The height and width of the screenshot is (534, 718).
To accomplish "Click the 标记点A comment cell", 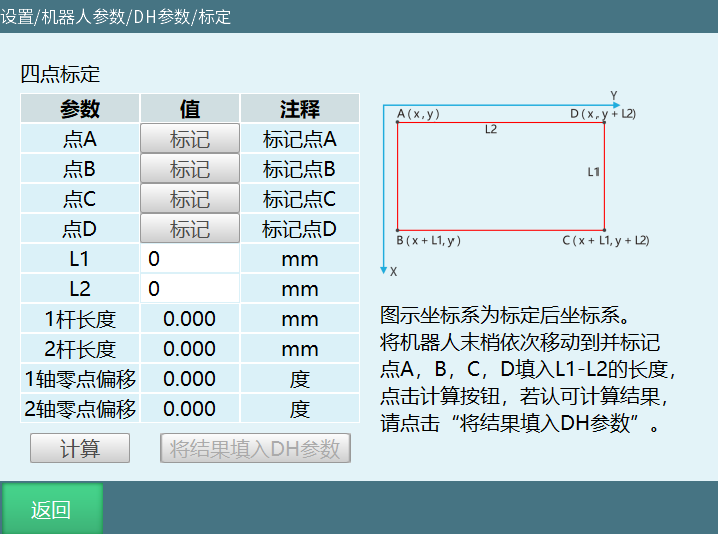I will 299,138.
